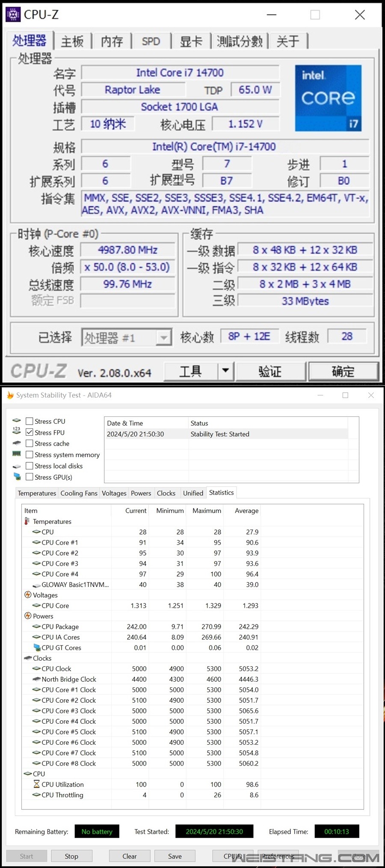The width and height of the screenshot is (385, 868).
Task: Enable the Stress CPU checkbox
Action: [30, 421]
